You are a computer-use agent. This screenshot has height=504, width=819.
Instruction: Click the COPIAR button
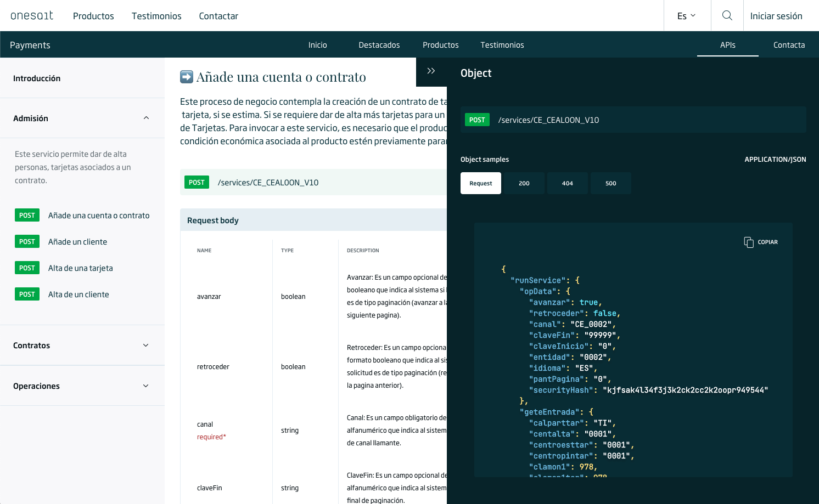pyautogui.click(x=761, y=242)
